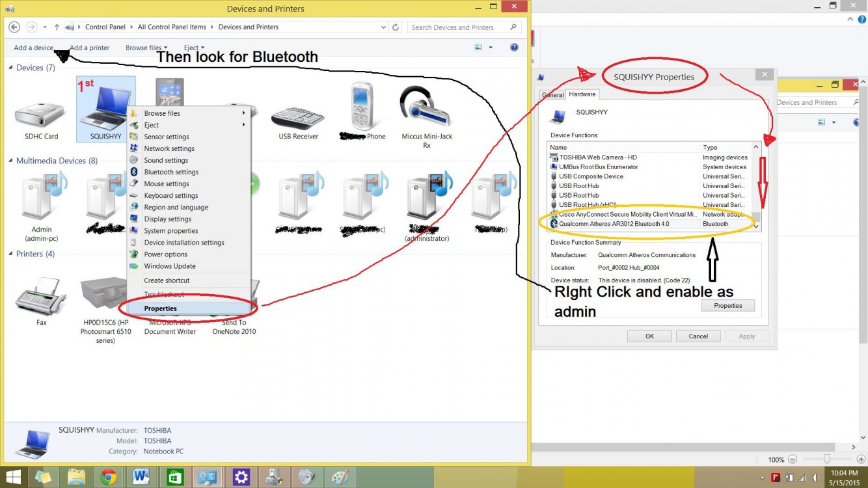Switch to the General tab
Viewport: 868px width, 488px height.
(553, 95)
